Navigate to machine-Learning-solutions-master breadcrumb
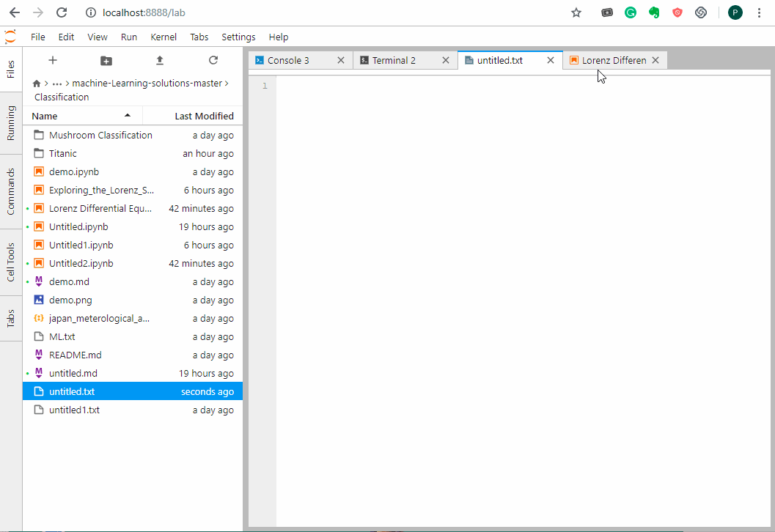The width and height of the screenshot is (775, 532). (x=147, y=84)
